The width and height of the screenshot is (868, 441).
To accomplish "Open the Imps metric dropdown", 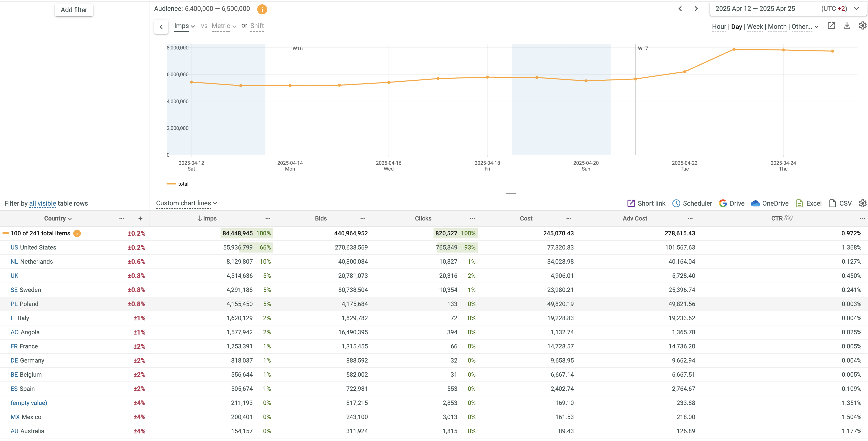I will [x=184, y=26].
